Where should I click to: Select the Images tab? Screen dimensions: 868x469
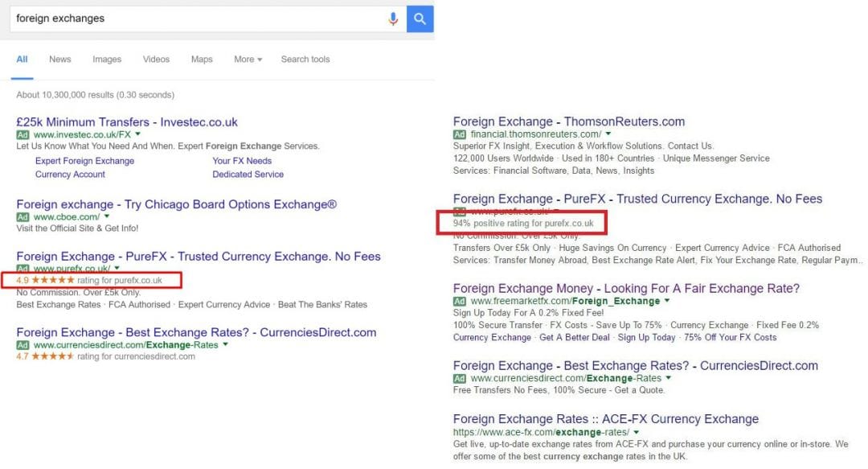107,59
